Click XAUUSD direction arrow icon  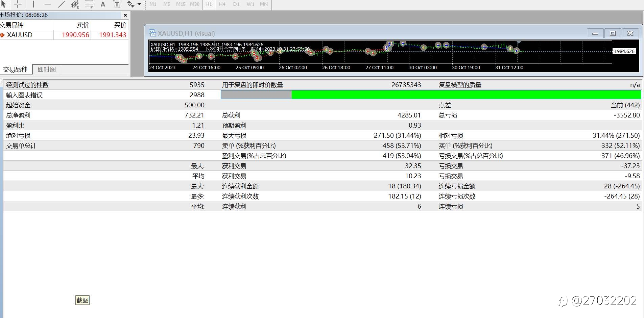pos(2,35)
